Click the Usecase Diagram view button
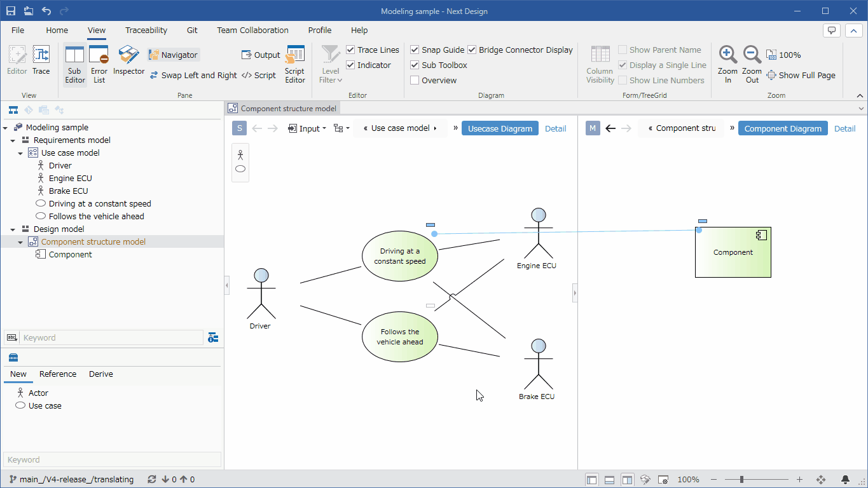The image size is (868, 488). 500,128
